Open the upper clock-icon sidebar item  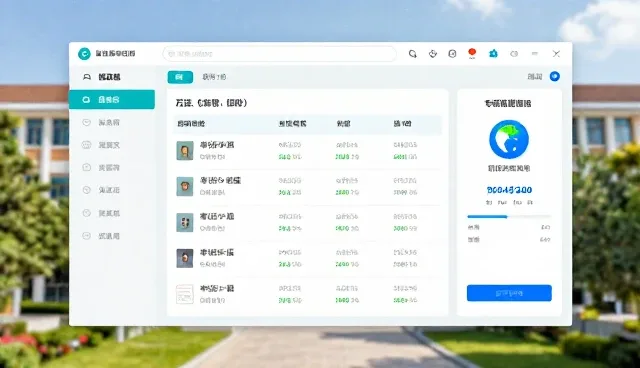point(101,190)
